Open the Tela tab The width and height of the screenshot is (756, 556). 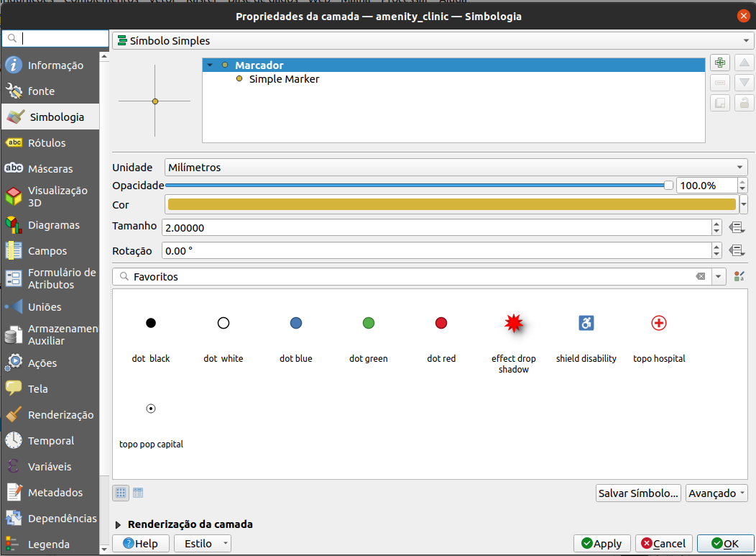50,388
